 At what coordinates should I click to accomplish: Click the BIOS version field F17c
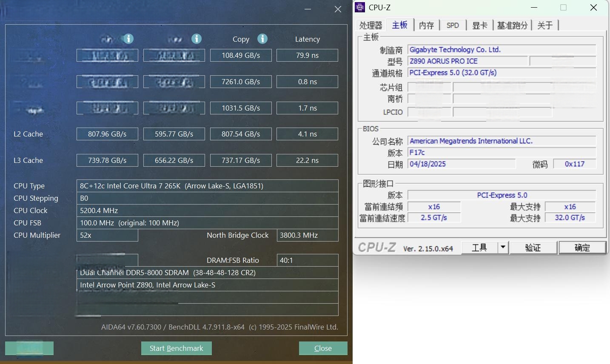502,153
